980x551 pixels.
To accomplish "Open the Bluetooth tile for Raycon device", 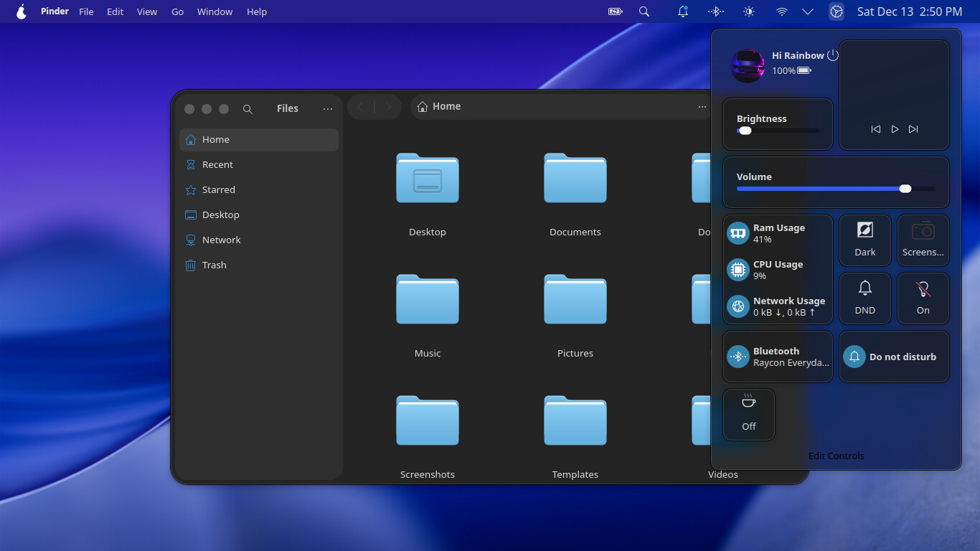I will 778,357.
